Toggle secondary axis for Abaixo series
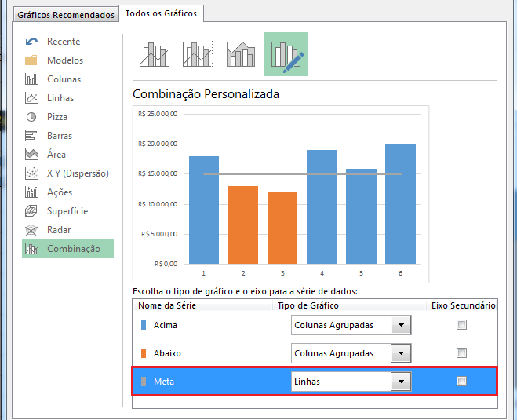This screenshot has width=517, height=420. (x=461, y=353)
